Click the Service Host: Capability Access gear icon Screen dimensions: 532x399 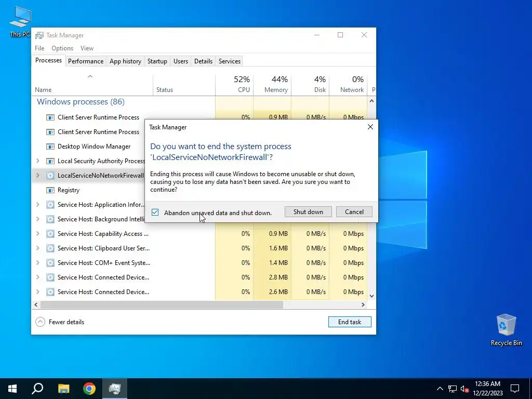50,234
